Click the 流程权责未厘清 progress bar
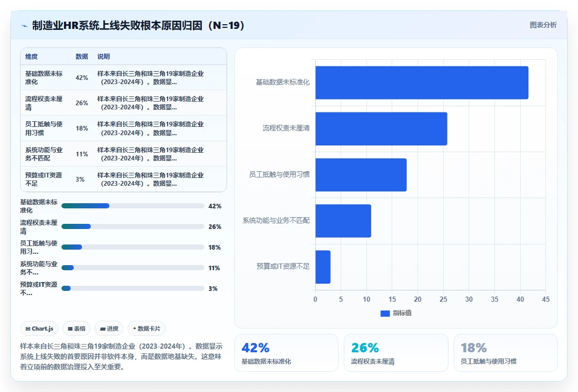578x392 pixels. [133, 226]
